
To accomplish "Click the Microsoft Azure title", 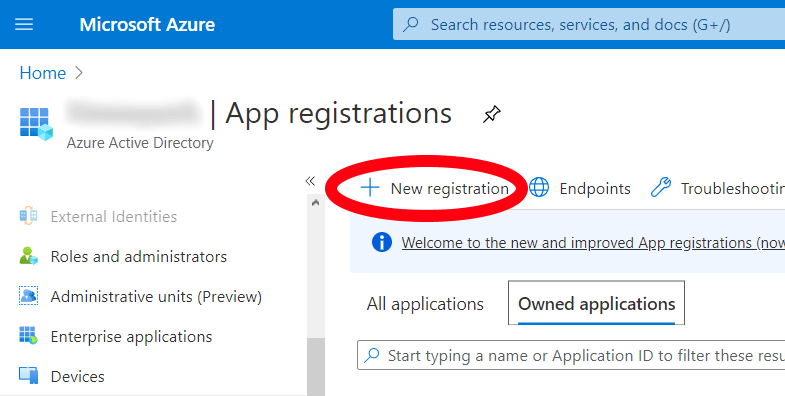I will 147,25.
